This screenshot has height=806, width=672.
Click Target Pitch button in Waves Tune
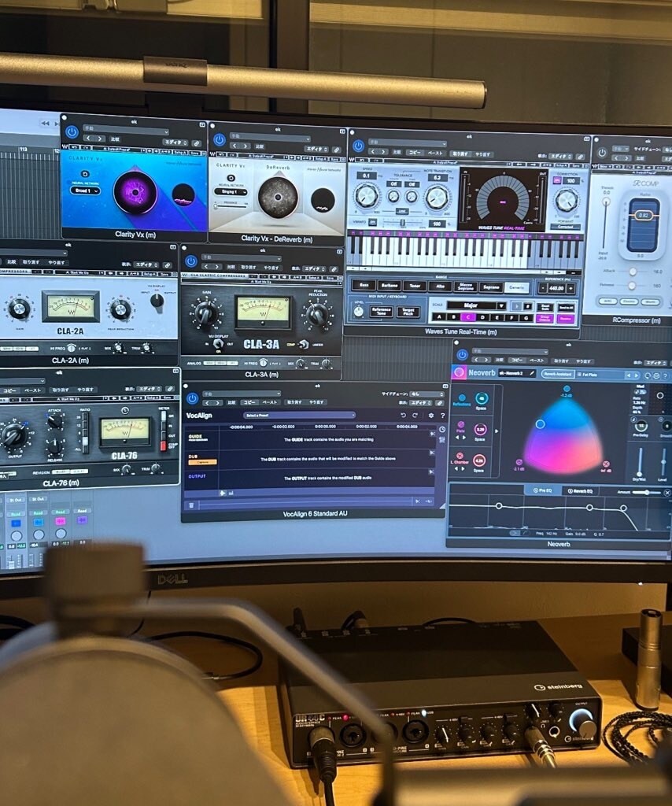(x=408, y=312)
